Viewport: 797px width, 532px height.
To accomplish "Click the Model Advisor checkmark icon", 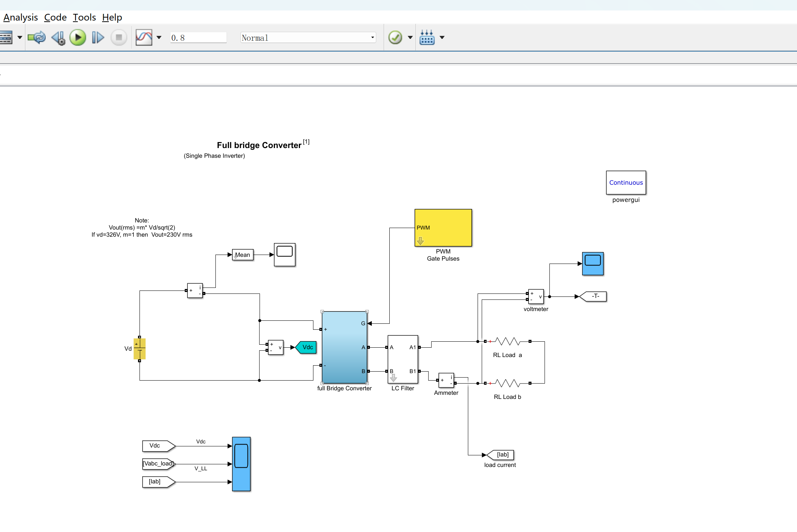I will coord(395,37).
